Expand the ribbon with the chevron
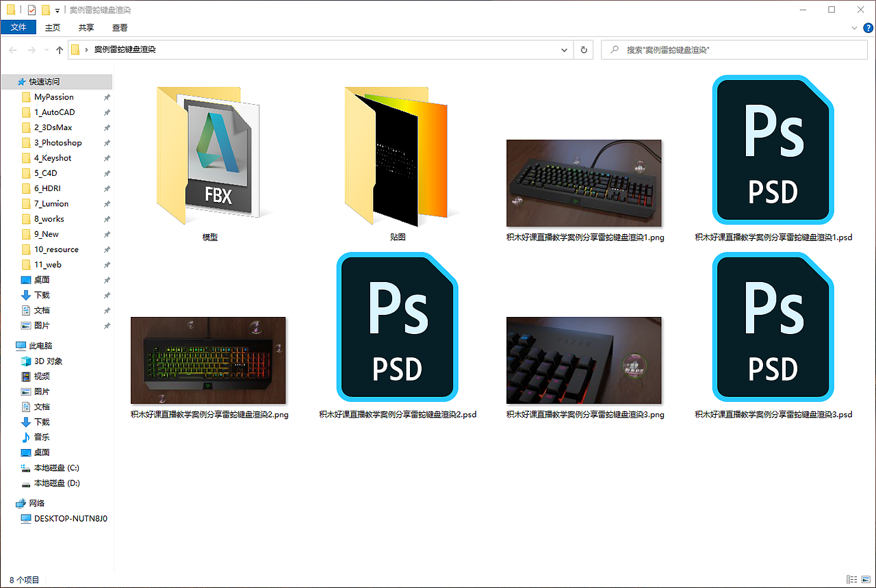Image resolution: width=876 pixels, height=588 pixels. tap(854, 28)
